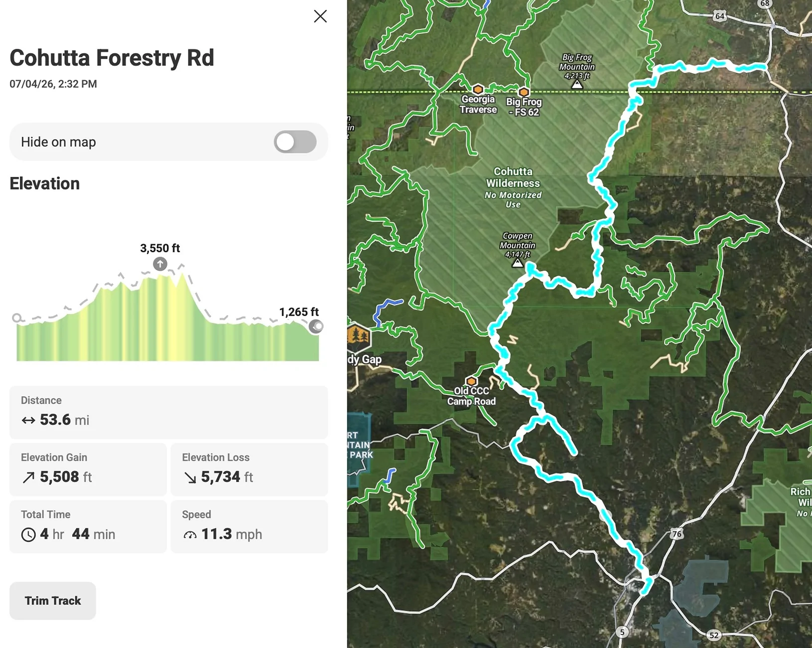Click the Big Frog Mountain summit triangle icon
Screen dimensions: 812x648
pyautogui.click(x=577, y=85)
